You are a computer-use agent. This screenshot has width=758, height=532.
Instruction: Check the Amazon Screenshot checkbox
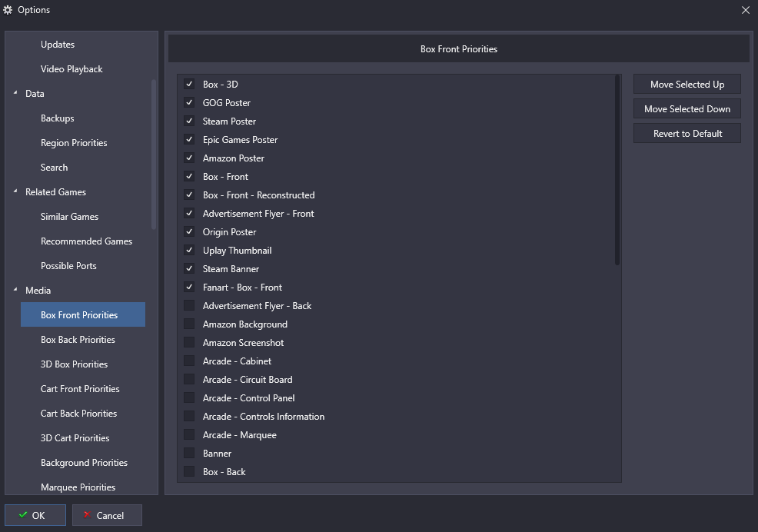point(189,342)
